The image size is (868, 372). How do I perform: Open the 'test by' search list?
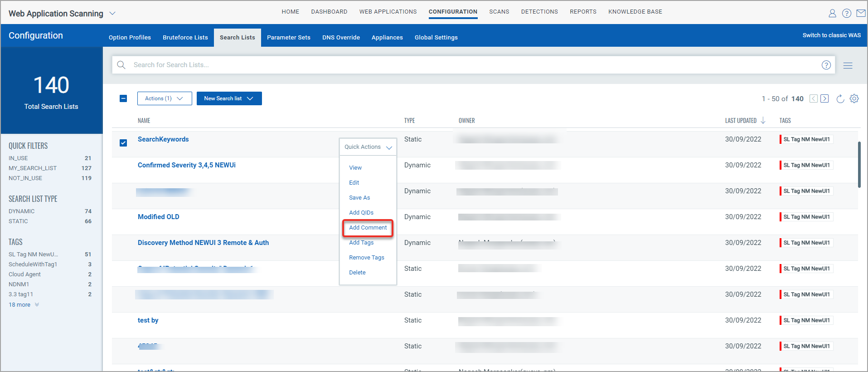(148, 320)
